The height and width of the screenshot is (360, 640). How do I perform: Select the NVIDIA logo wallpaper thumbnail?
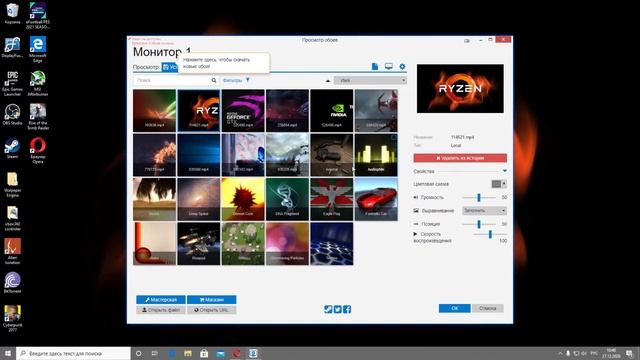coord(331,111)
